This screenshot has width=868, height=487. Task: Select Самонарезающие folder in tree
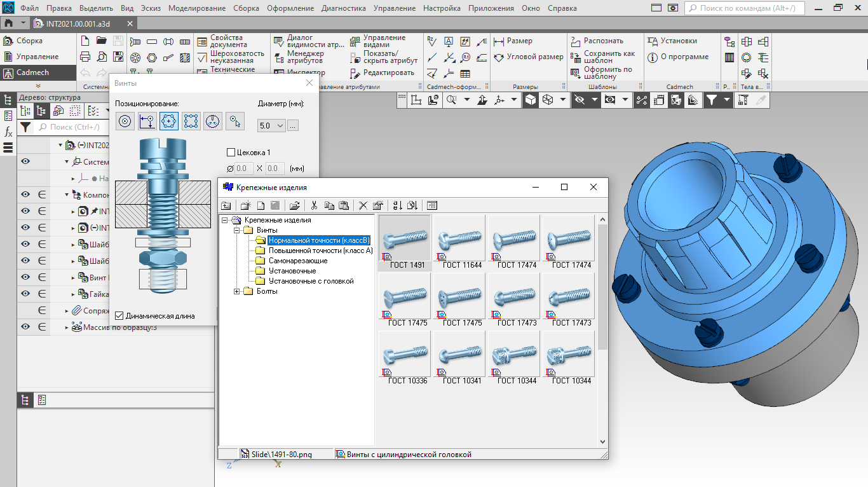point(297,261)
